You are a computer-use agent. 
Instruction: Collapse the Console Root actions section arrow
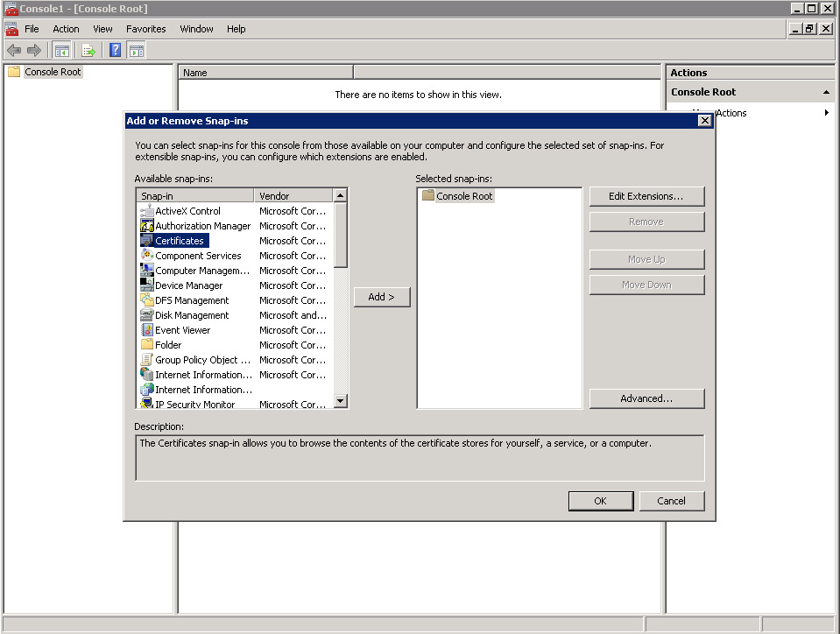pos(826,92)
